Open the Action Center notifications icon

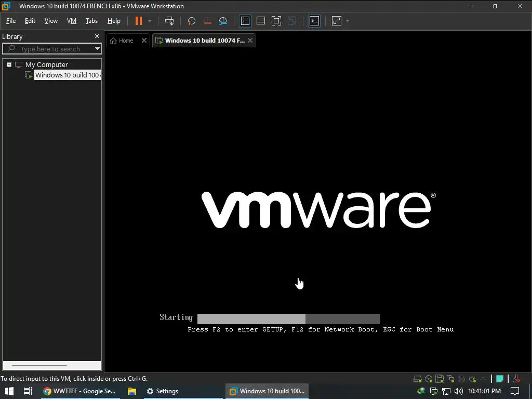tap(515, 391)
